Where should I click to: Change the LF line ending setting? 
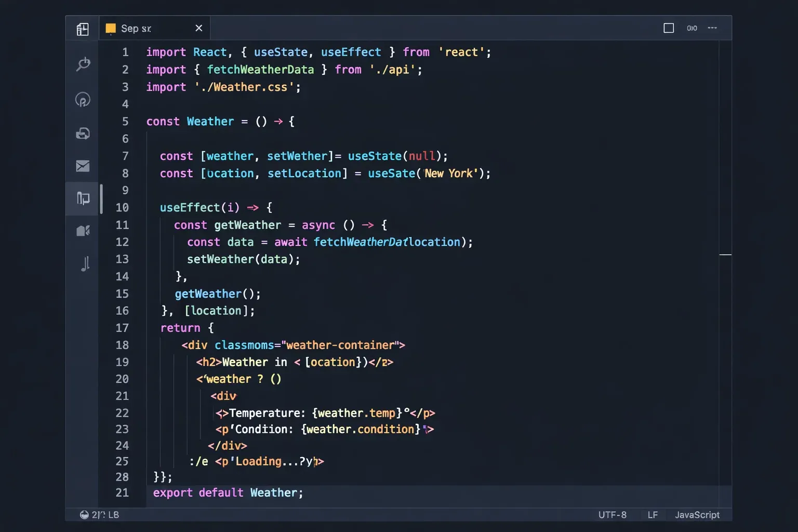[653, 515]
